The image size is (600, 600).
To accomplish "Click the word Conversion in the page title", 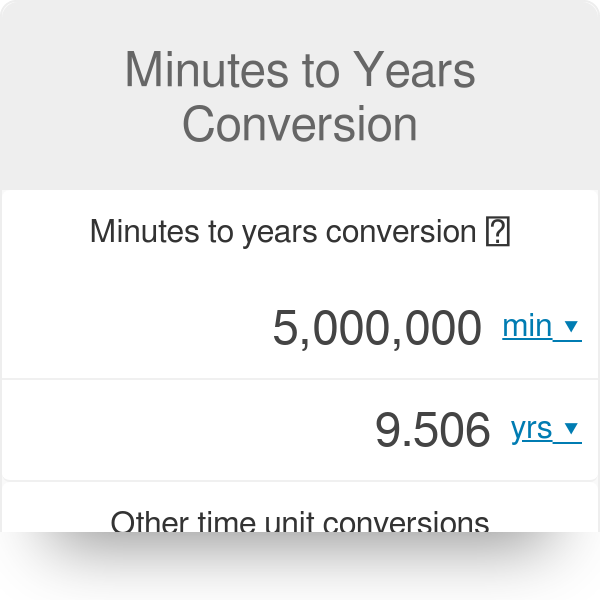I will [300, 125].
